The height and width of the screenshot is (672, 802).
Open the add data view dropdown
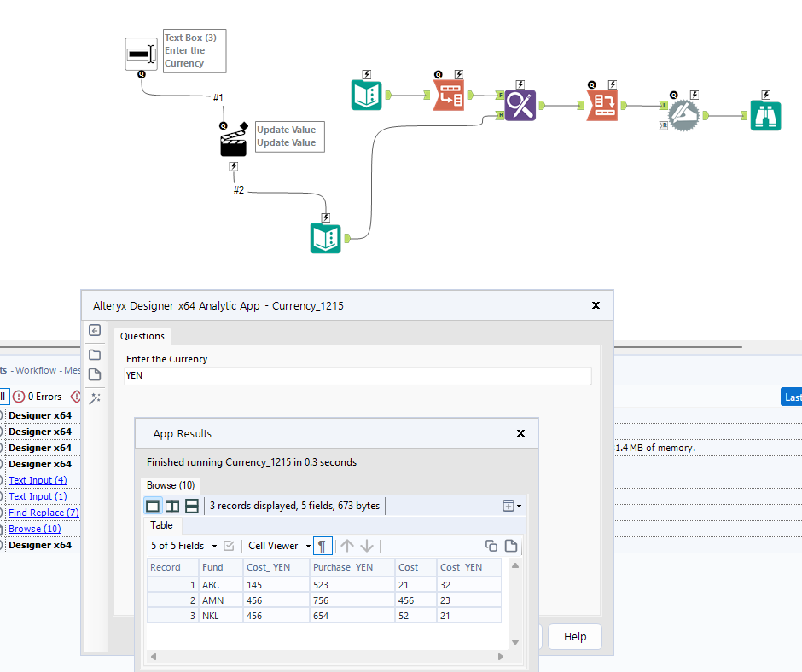512,506
